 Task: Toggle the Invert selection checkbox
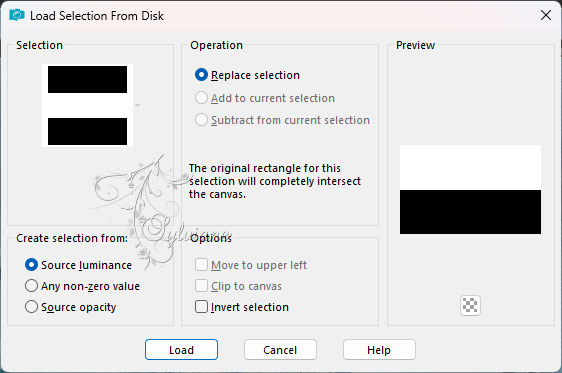tap(242, 307)
